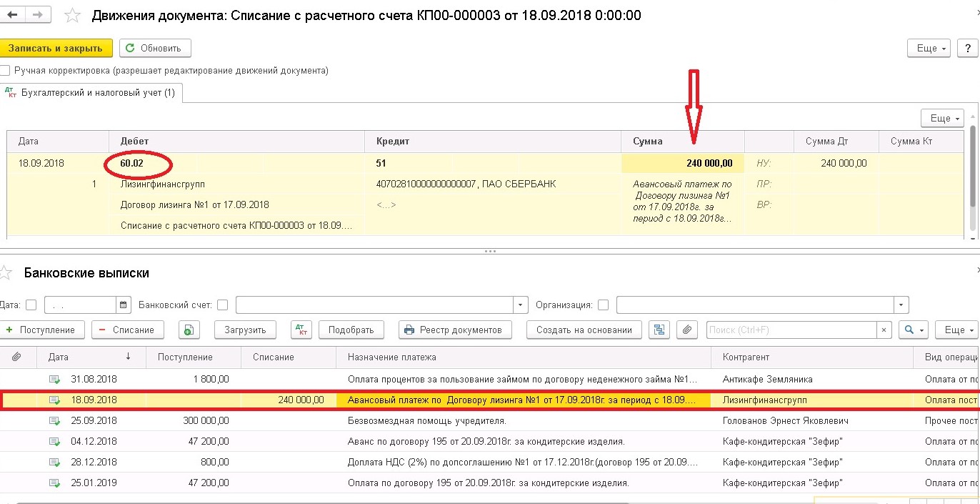980x504 pixels.
Task: Open the top-right Еще menu
Action: pyautogui.click(x=929, y=48)
